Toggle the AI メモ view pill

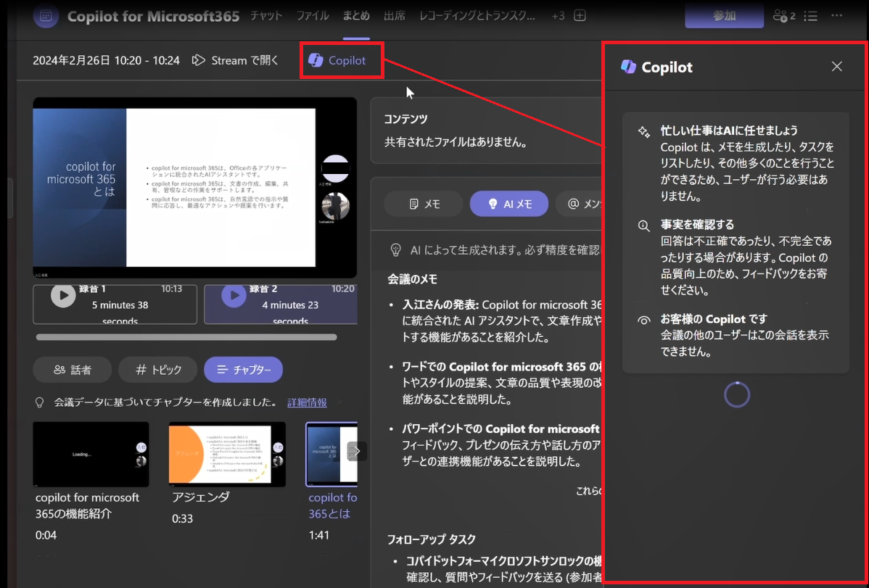508,204
